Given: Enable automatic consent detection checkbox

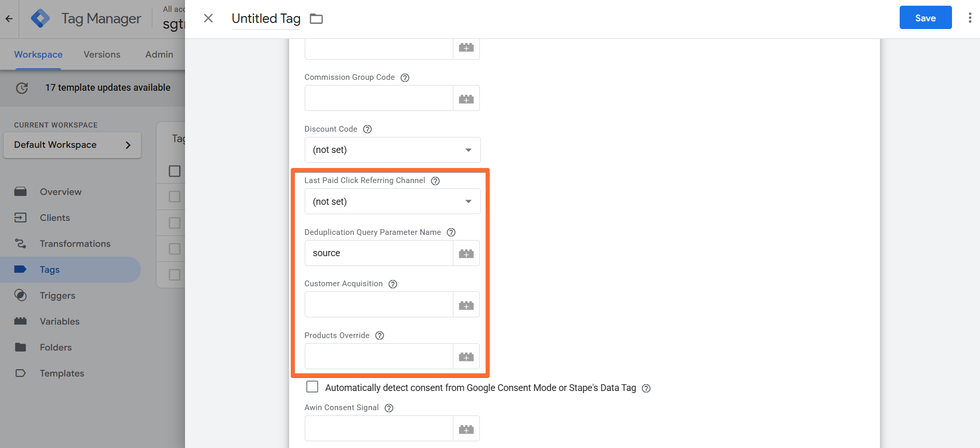Looking at the screenshot, I should (312, 387).
